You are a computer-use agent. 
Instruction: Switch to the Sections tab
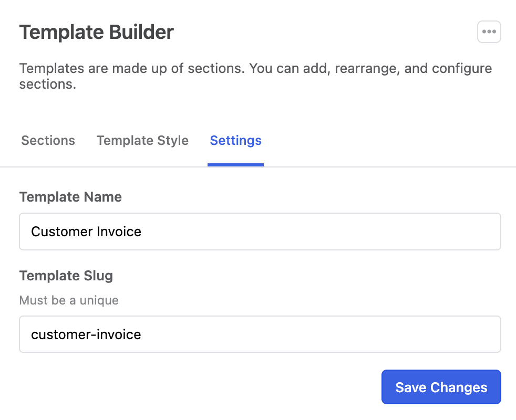coord(48,141)
